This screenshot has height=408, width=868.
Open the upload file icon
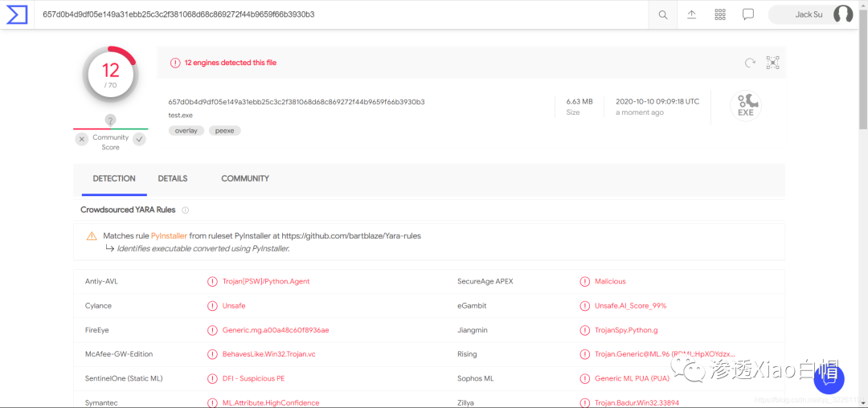click(x=691, y=14)
